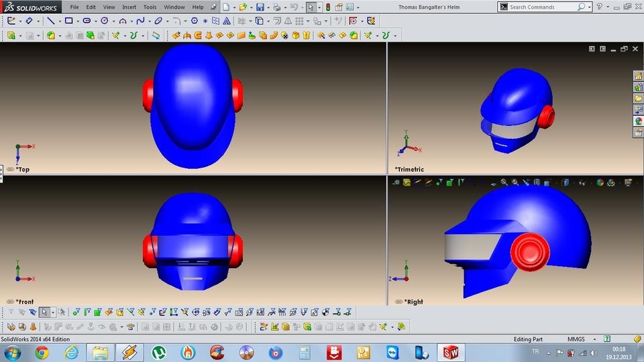
Task: Toggle the Clear All Filters button
Action: pos(21,312)
